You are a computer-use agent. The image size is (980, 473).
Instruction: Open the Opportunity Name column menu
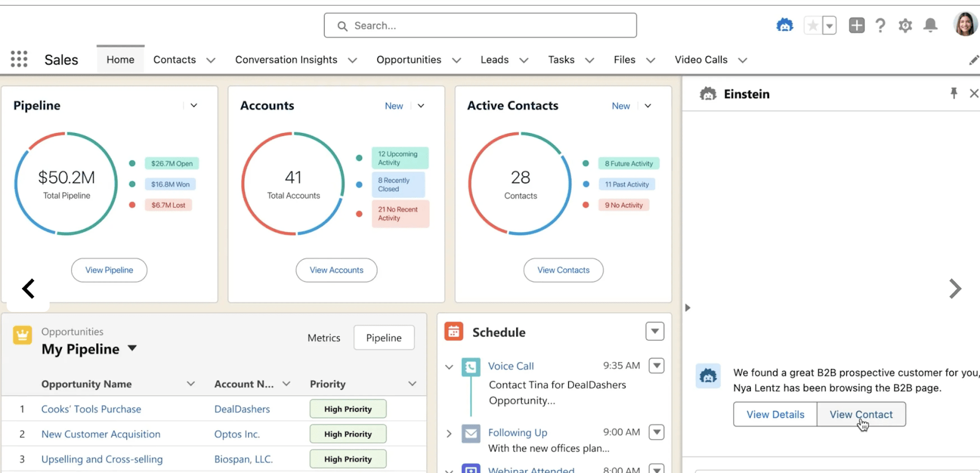pos(190,384)
